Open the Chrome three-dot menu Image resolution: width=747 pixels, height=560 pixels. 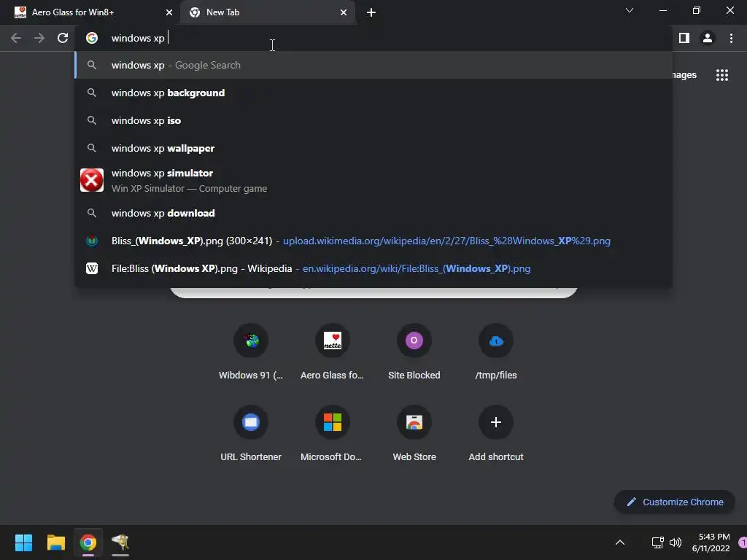[x=731, y=38]
